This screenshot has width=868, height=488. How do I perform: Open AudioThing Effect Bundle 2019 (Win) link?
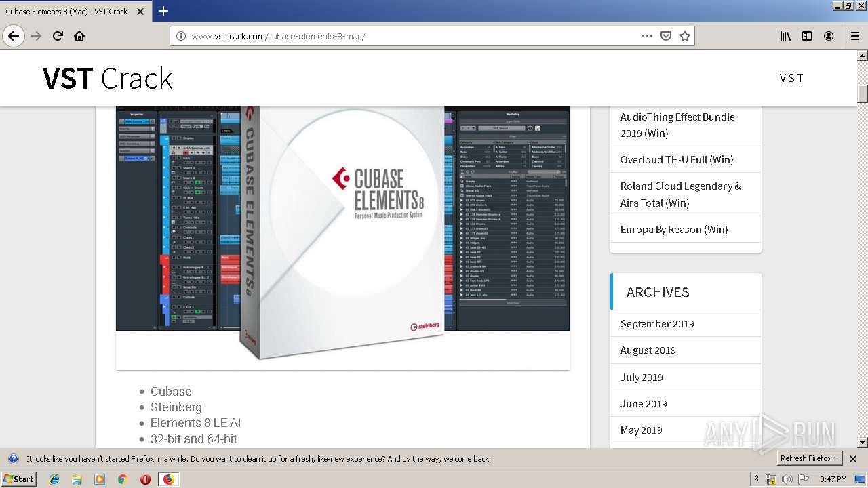(677, 125)
